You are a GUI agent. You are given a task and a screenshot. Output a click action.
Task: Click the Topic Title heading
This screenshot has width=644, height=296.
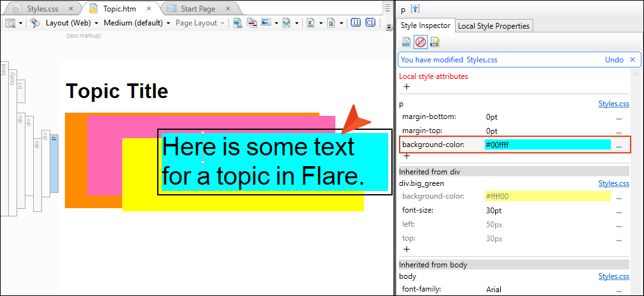tap(116, 91)
